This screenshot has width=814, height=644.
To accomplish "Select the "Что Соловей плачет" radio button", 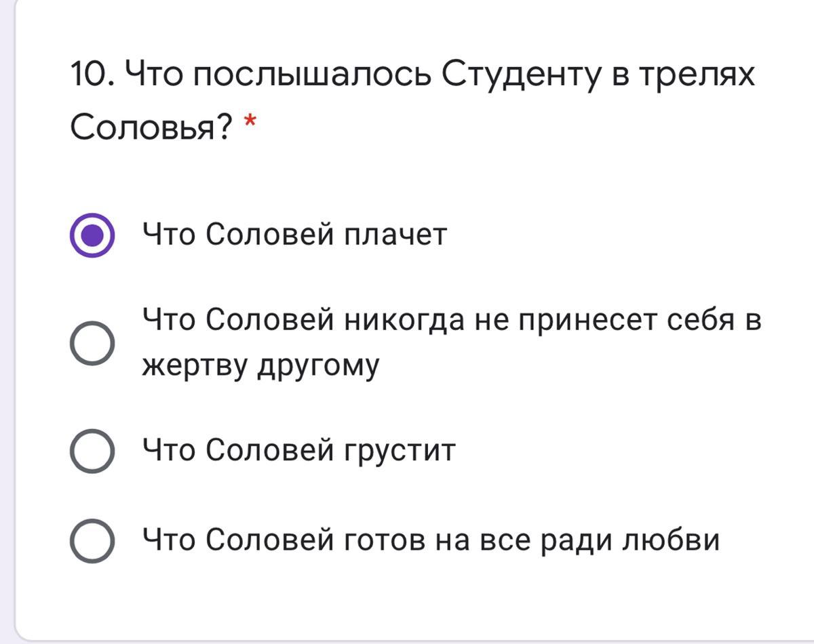I will click(92, 235).
